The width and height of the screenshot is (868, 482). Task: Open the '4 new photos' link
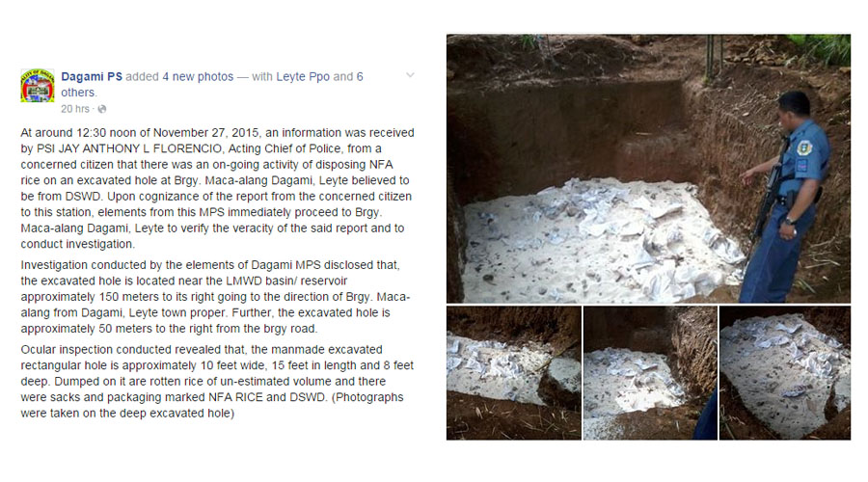(x=198, y=77)
